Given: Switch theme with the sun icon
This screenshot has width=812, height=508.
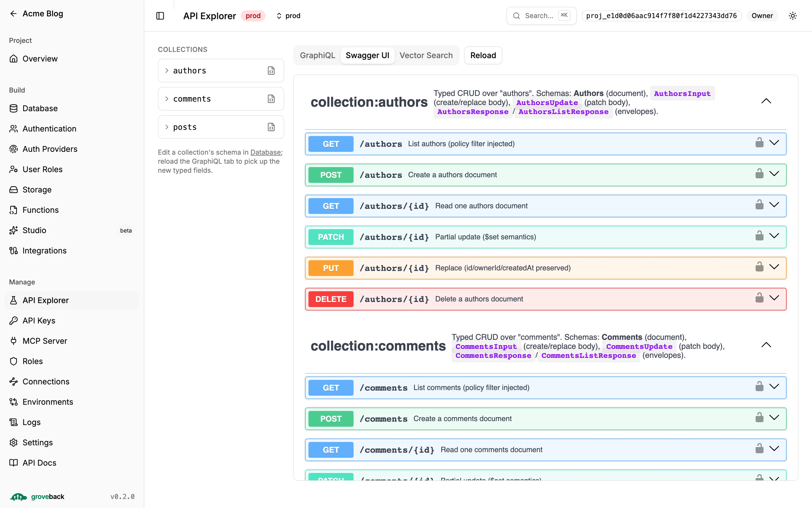Looking at the screenshot, I should click(x=793, y=16).
